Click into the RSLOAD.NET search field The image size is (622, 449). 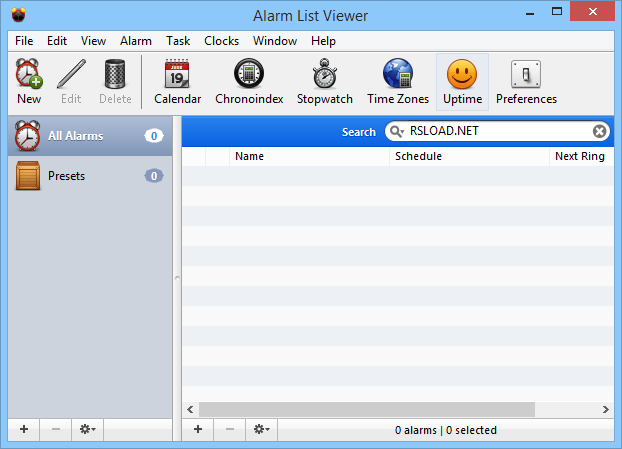point(498,131)
